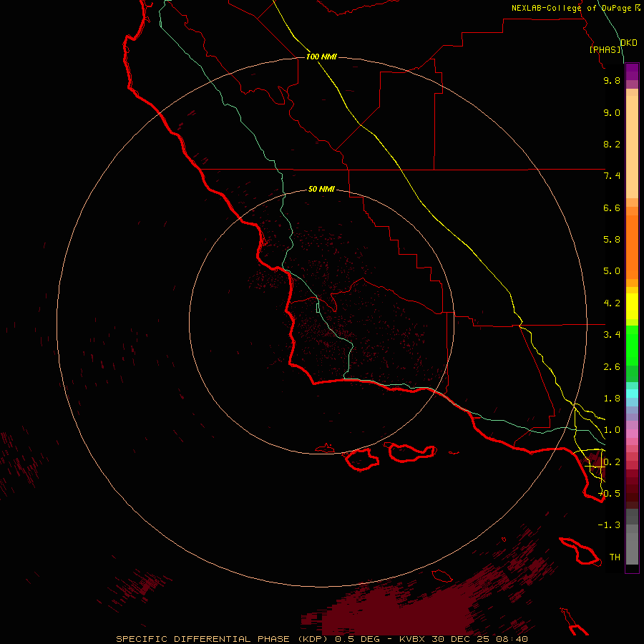Click the 1.0 legend value
Viewport: 644px width, 644px height.
pos(612,430)
